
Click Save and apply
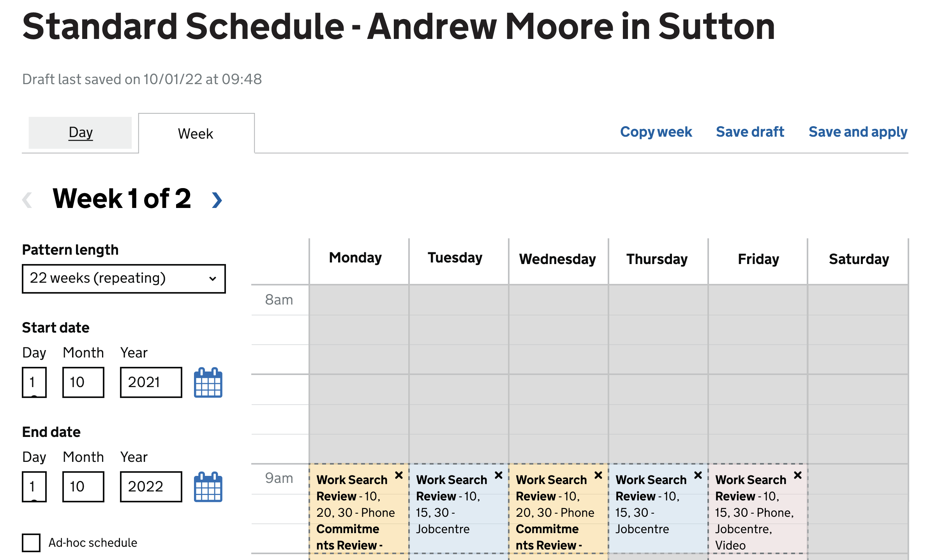[x=858, y=132]
